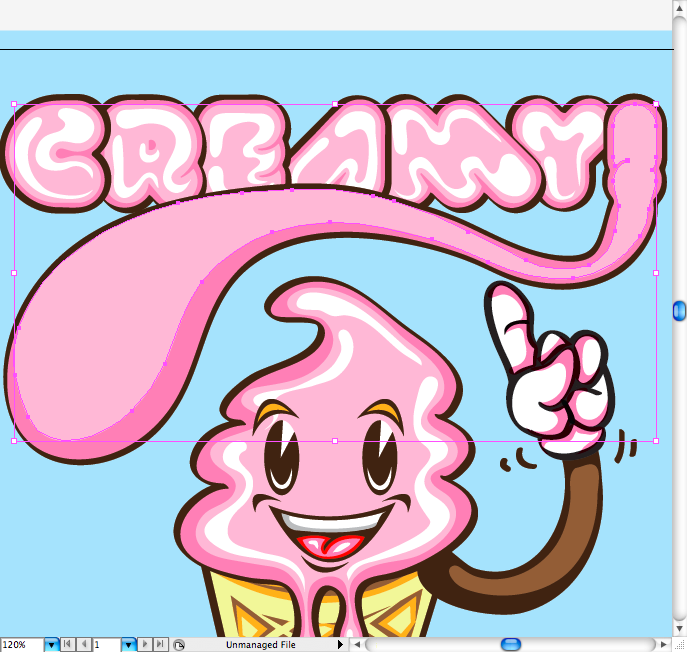Open the zoom level dropdown
The width and height of the screenshot is (687, 652).
coord(52,645)
